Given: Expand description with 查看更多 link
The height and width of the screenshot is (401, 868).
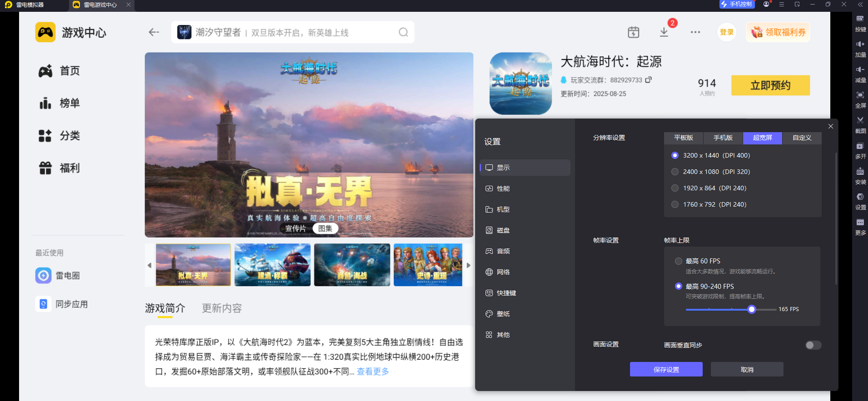Looking at the screenshot, I should [x=373, y=371].
